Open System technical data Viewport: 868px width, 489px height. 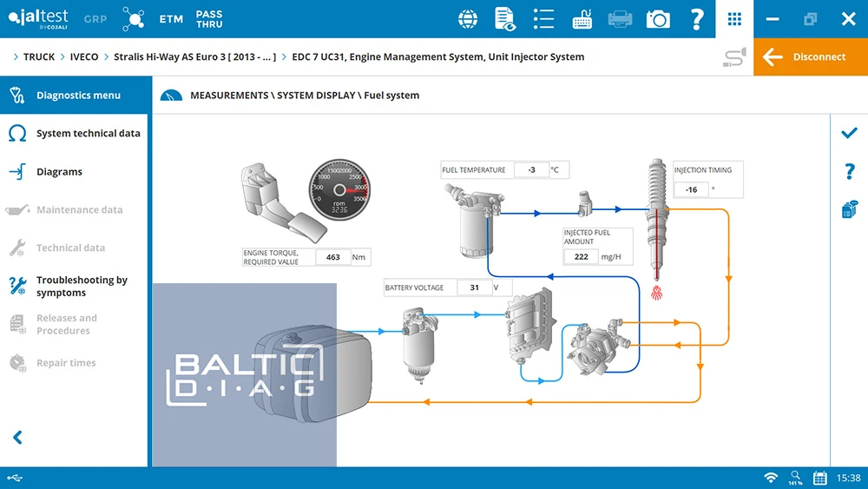click(74, 134)
